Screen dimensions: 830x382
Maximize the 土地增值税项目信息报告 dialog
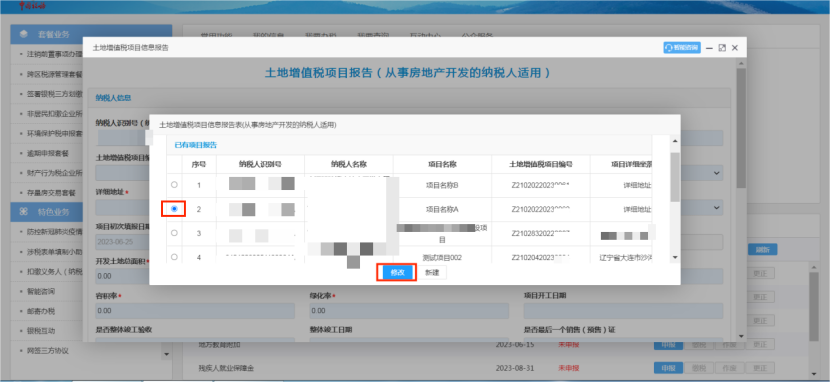(x=722, y=48)
